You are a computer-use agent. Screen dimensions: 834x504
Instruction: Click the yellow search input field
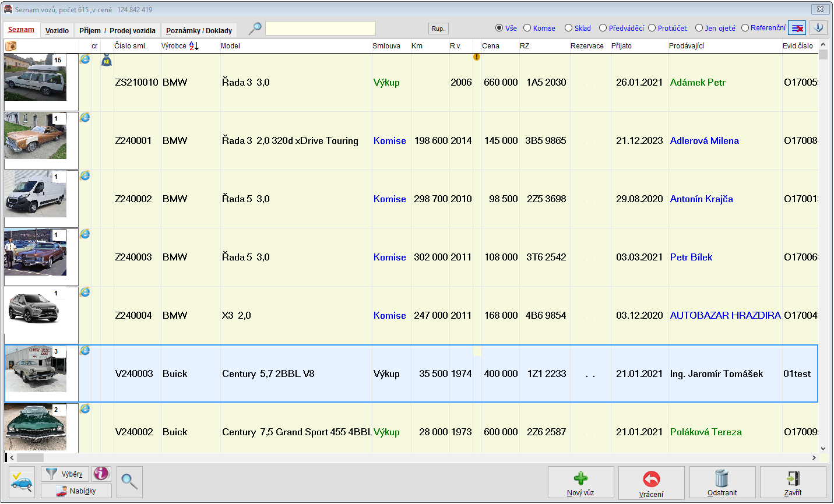point(320,29)
